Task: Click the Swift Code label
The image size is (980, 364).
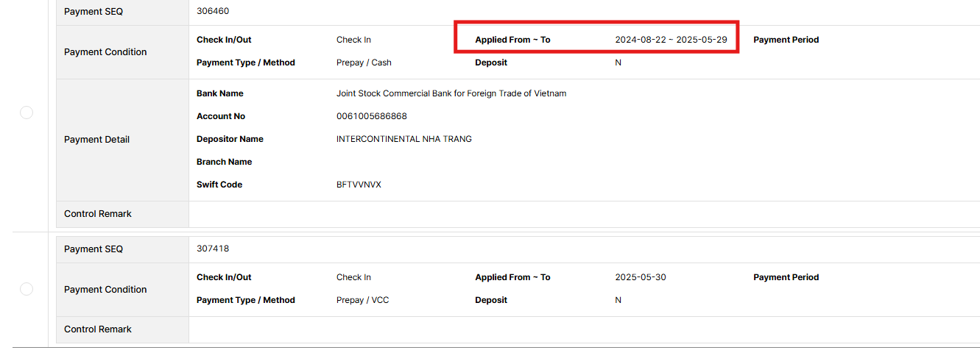Action: coord(219,185)
